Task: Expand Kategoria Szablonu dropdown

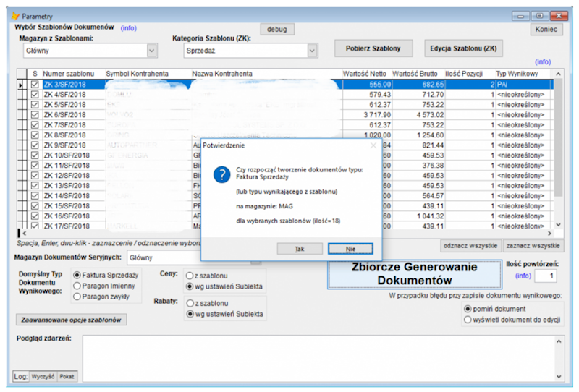Action: pyautogui.click(x=312, y=51)
